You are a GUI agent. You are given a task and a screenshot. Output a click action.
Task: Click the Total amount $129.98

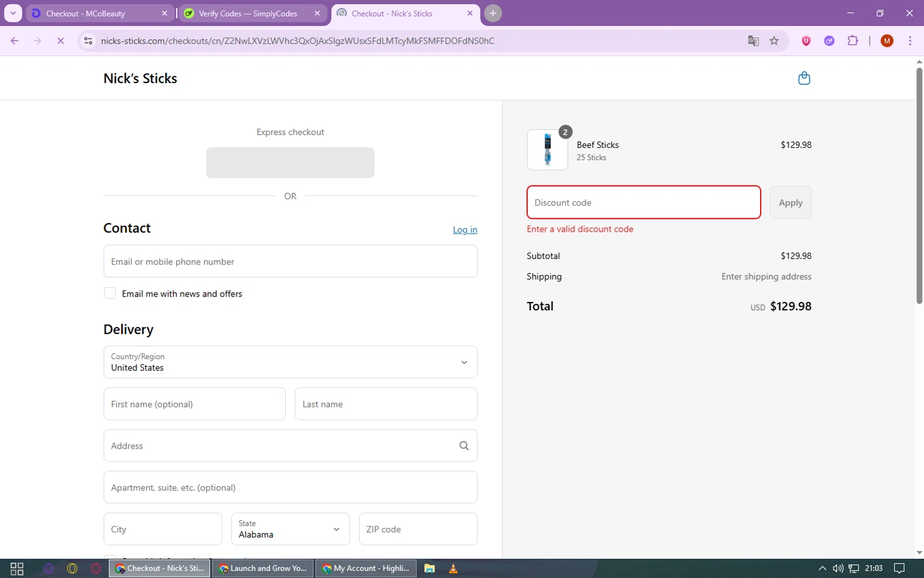[x=791, y=306]
